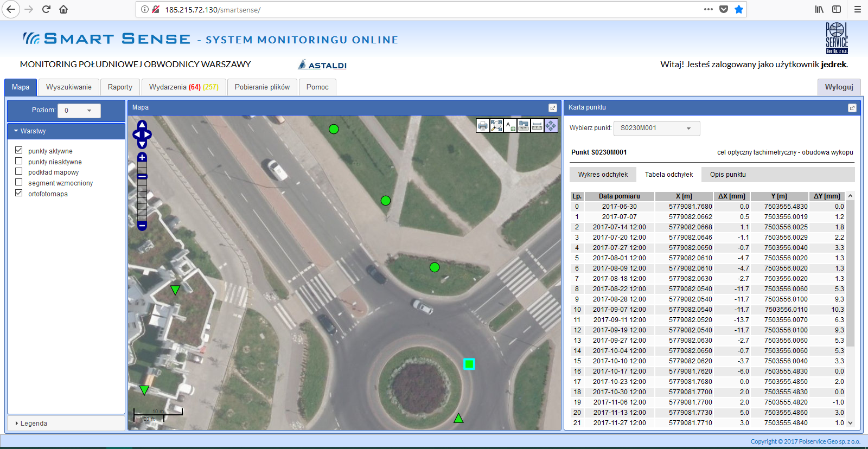The width and height of the screenshot is (868, 449).
Task: Collapse the Warstwy section
Action: tap(66, 131)
